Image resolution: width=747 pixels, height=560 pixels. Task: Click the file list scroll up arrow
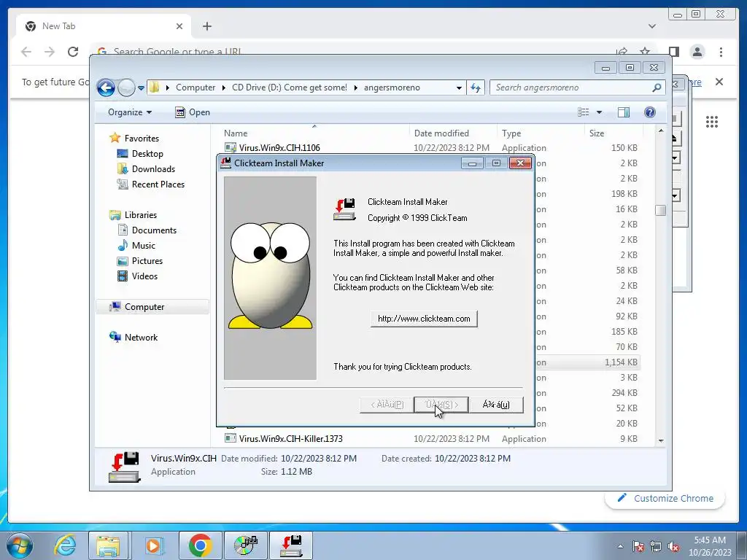[660, 131]
